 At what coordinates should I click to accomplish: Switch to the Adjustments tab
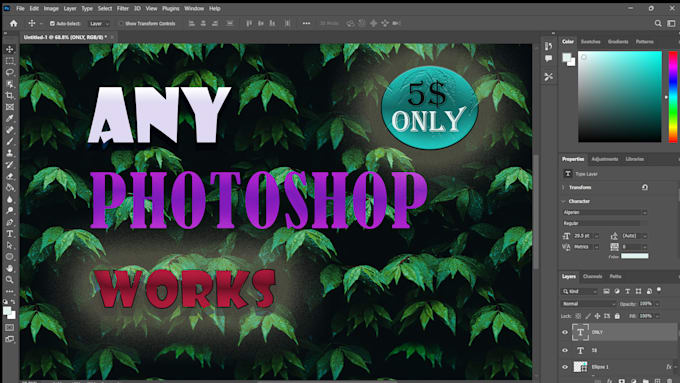(x=605, y=159)
